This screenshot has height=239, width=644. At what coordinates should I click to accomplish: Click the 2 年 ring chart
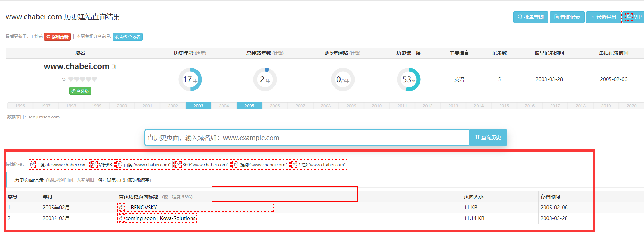pos(265,79)
